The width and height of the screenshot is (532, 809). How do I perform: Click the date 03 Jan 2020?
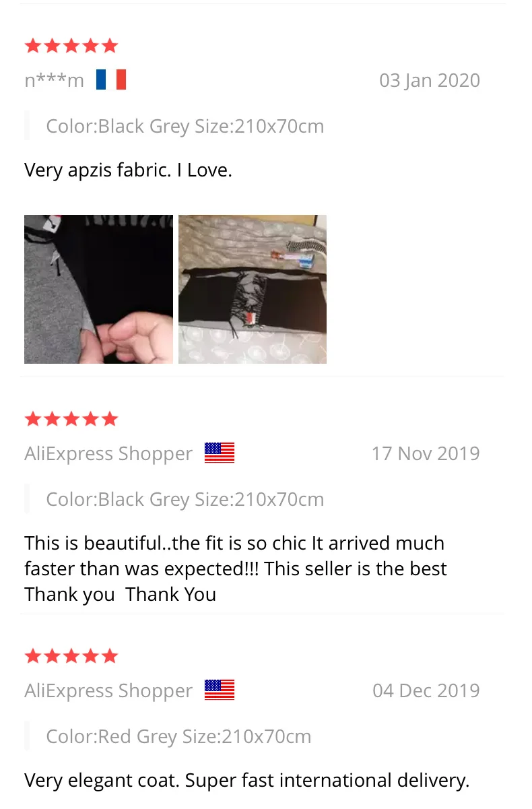coord(430,80)
